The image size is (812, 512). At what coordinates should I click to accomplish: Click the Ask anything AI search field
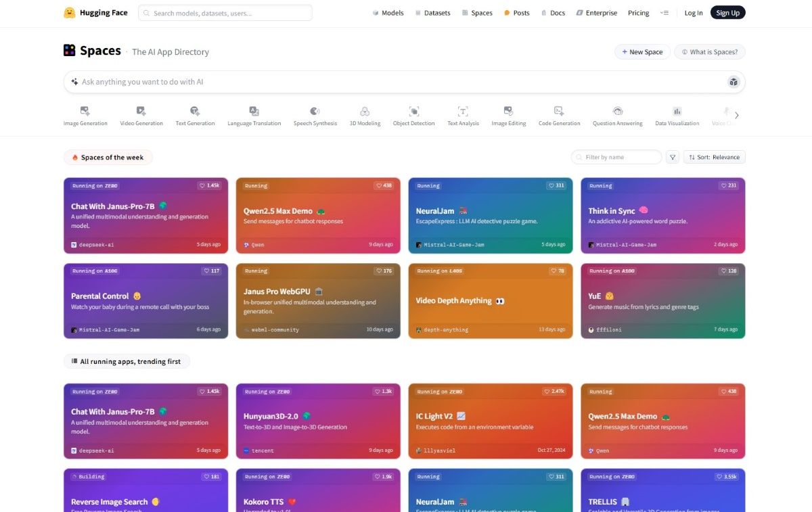point(405,82)
